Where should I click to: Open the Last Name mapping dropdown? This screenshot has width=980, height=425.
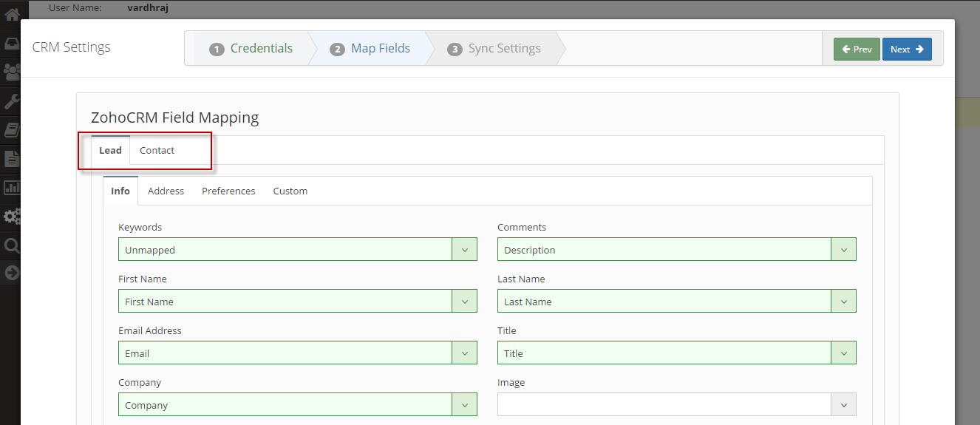pyautogui.click(x=677, y=302)
